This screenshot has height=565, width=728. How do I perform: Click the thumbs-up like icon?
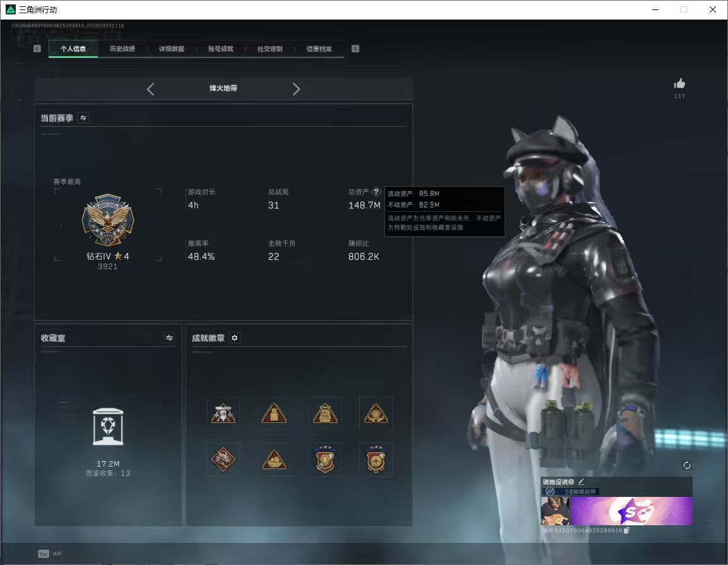(679, 84)
